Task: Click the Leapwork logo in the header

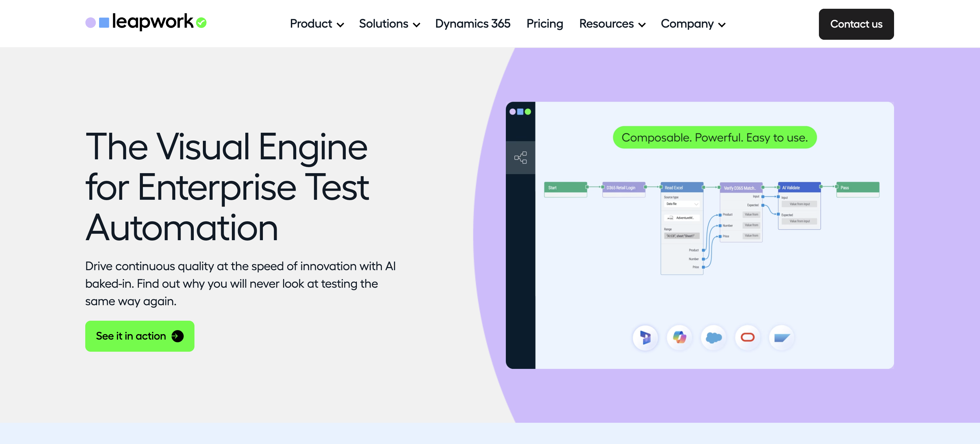Action: [x=146, y=22]
